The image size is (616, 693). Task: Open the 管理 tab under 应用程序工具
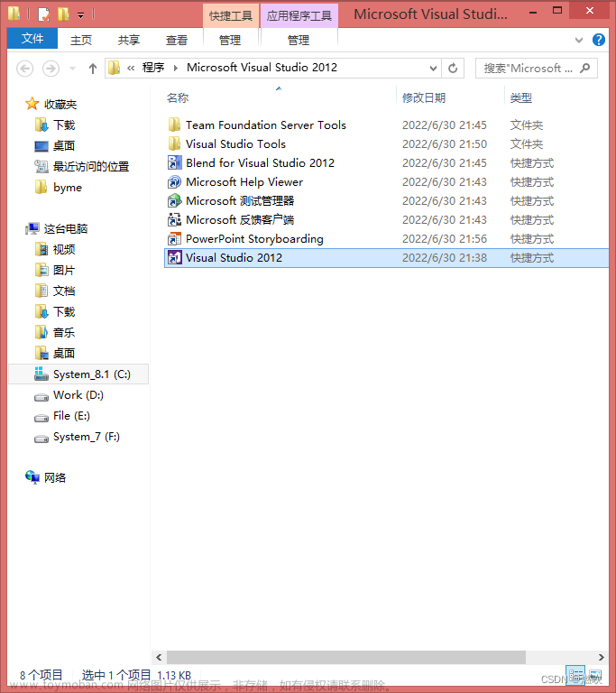click(x=299, y=41)
